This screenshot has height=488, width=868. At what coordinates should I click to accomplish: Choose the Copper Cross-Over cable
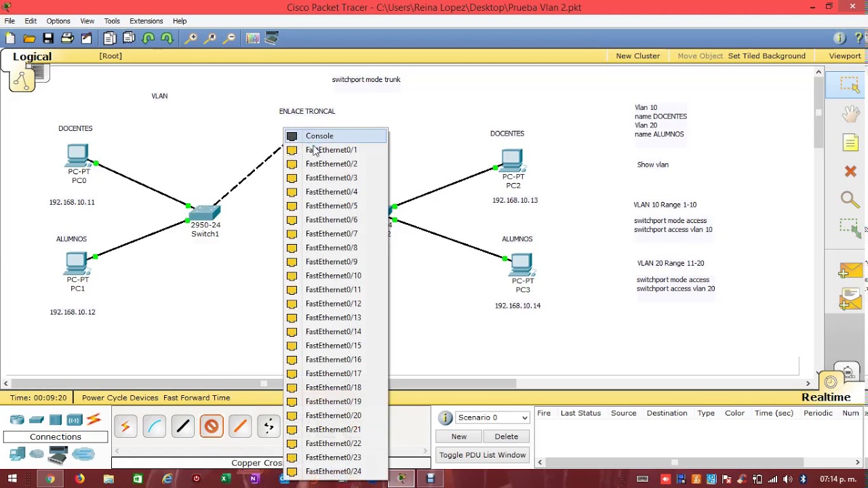[212, 426]
